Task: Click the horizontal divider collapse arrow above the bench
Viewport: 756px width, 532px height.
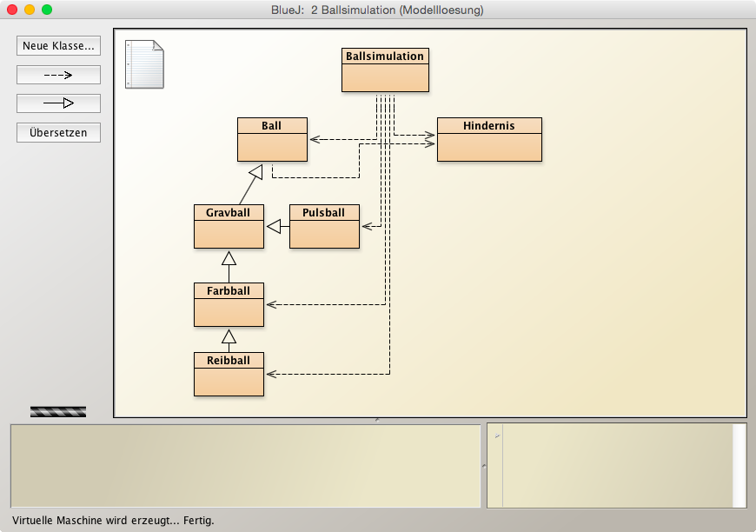Action: pos(377,420)
